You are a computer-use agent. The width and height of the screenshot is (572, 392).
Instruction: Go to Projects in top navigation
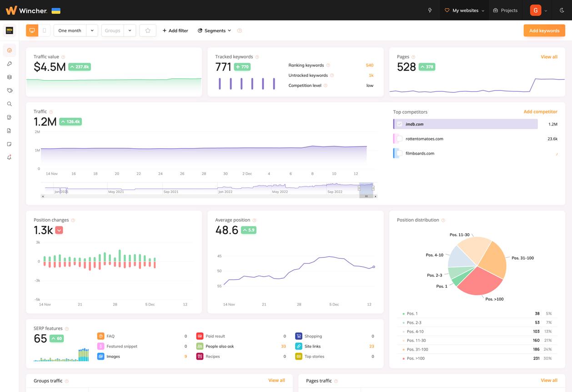click(x=505, y=10)
